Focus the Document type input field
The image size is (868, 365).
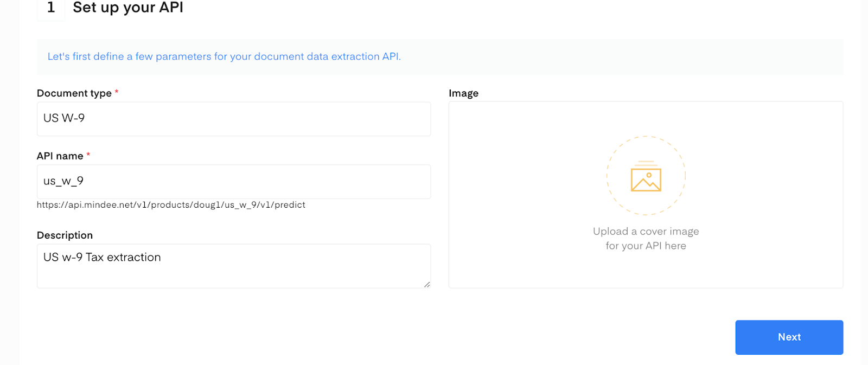click(x=233, y=119)
